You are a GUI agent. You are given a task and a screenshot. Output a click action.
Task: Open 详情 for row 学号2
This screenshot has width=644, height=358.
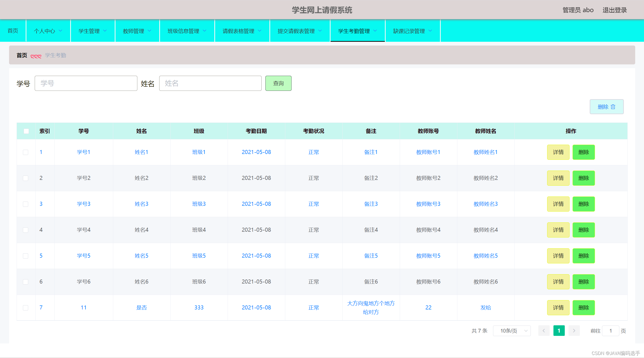[558, 178]
